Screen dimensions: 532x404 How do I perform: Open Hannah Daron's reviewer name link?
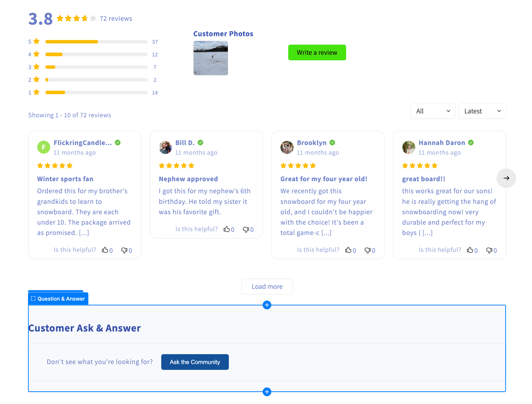(442, 143)
